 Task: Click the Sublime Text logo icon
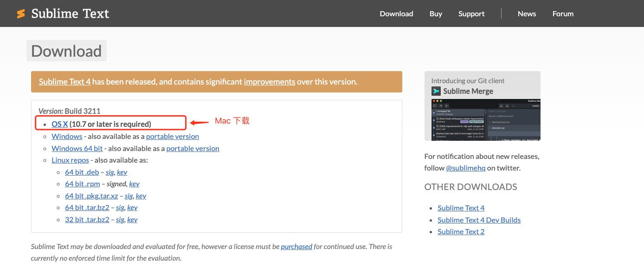tap(21, 14)
